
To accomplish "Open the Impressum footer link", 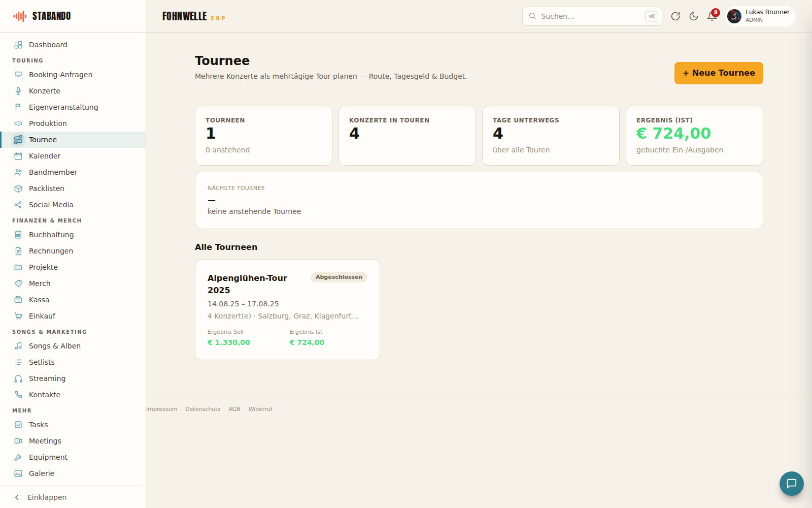I will 162,409.
